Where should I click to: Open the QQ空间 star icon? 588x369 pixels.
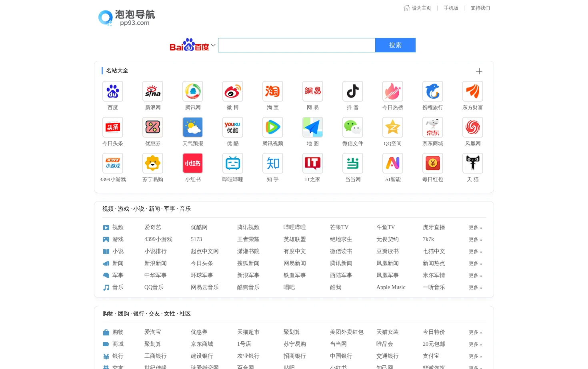[393, 127]
